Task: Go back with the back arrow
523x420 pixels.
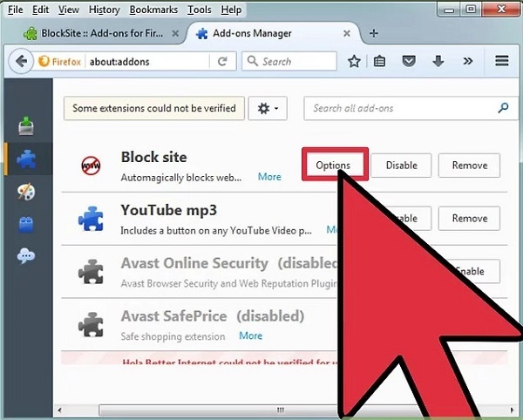Action: coord(21,61)
